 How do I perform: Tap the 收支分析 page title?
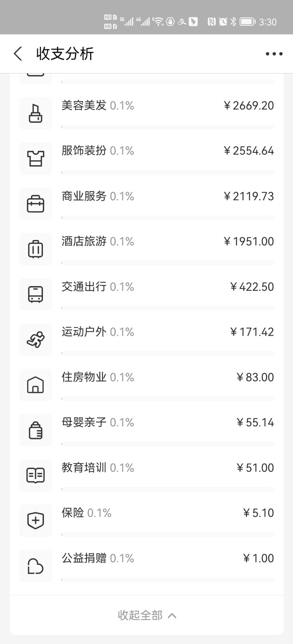65,54
